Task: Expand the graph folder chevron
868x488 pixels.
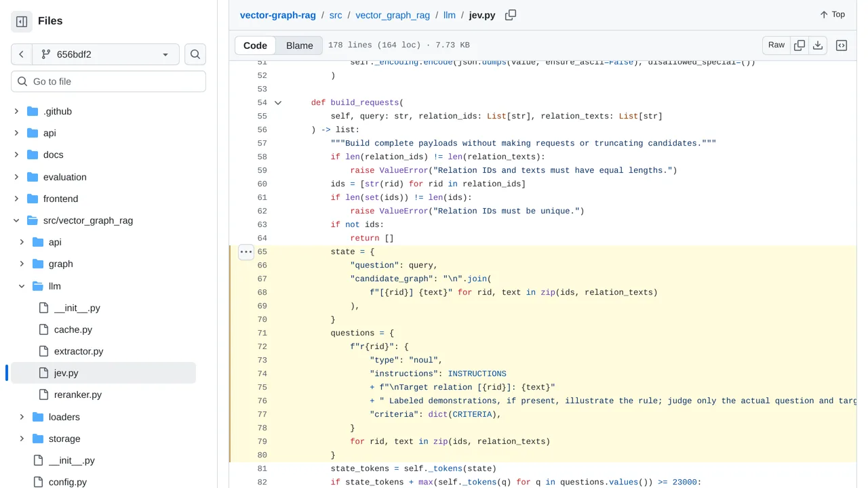Action: [x=22, y=264]
